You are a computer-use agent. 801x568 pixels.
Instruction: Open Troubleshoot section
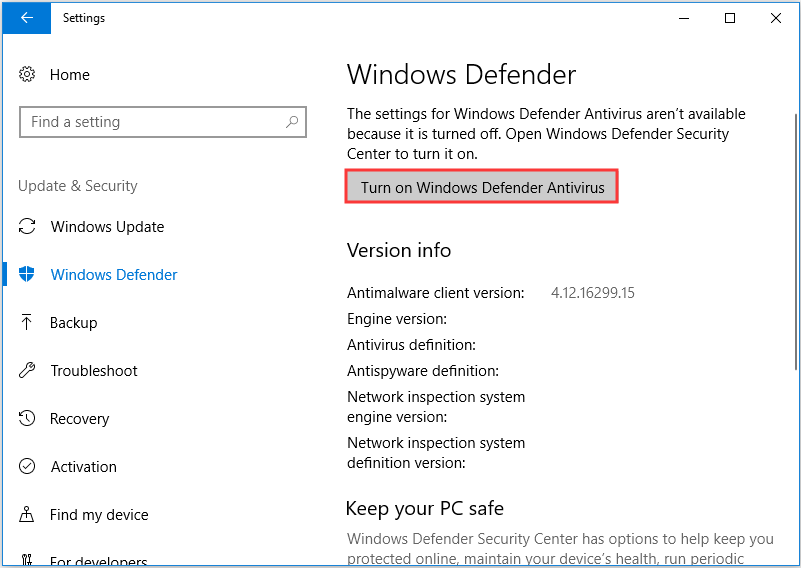[94, 371]
